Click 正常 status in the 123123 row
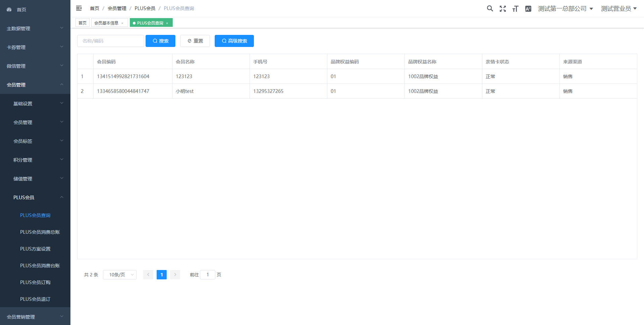The image size is (644, 325). [x=490, y=76]
